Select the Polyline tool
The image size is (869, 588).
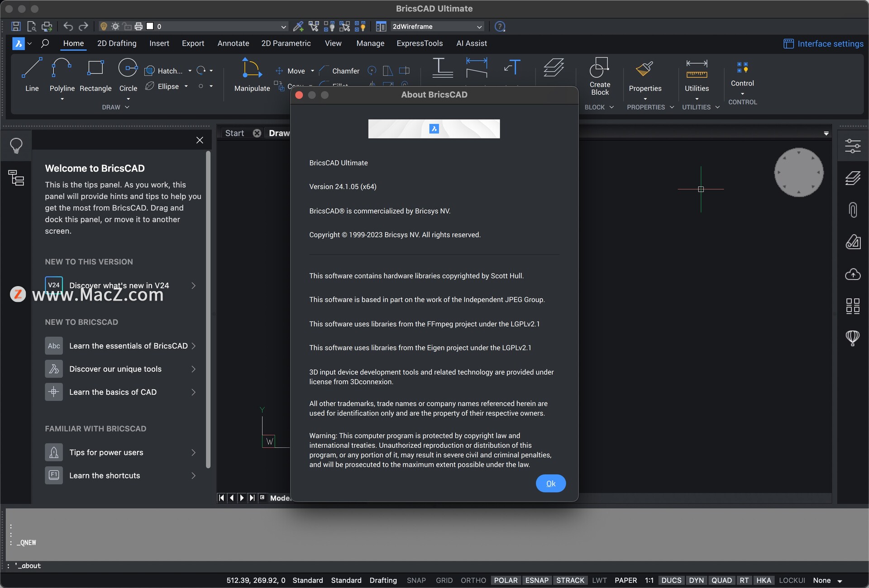(62, 75)
